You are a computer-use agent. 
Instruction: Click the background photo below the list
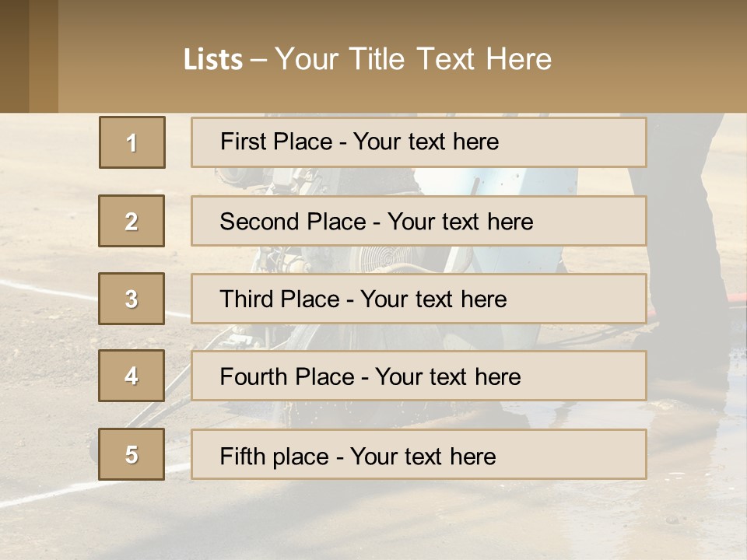point(373,521)
